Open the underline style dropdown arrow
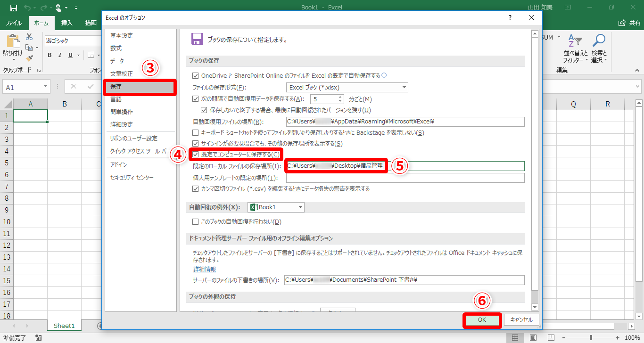 (78, 55)
